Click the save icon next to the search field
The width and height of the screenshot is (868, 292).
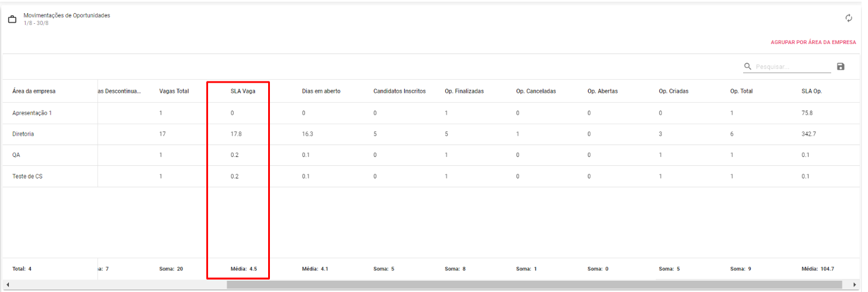841,67
